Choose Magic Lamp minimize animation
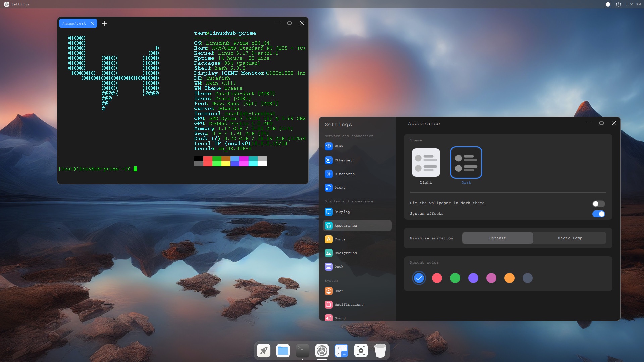The image size is (644, 362). click(x=570, y=238)
